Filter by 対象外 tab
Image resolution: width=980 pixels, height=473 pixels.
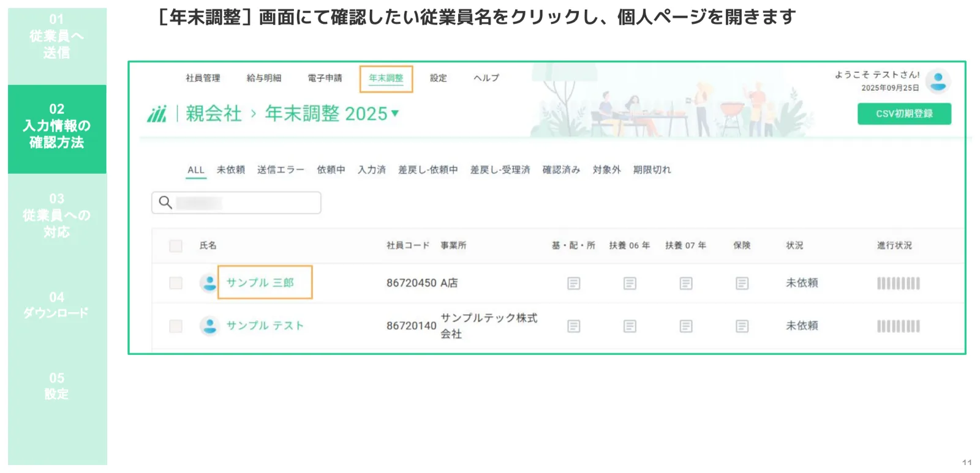pos(607,170)
